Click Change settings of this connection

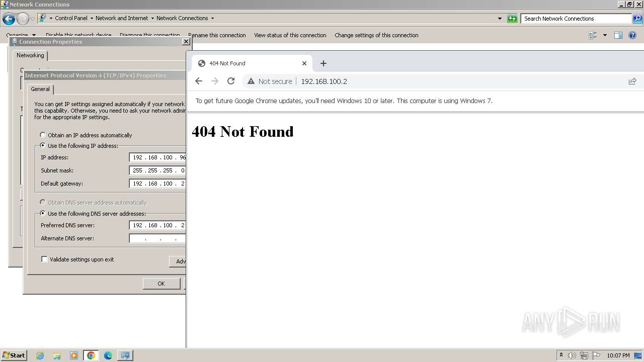point(376,35)
